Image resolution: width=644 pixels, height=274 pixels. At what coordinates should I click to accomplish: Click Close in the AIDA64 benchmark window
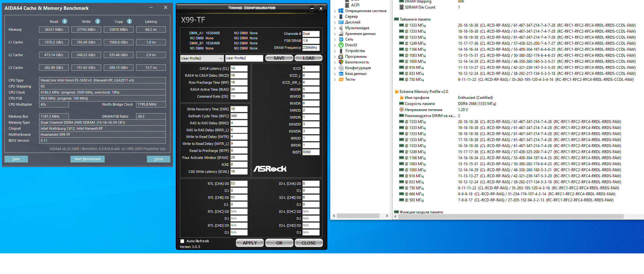pyautogui.click(x=159, y=159)
